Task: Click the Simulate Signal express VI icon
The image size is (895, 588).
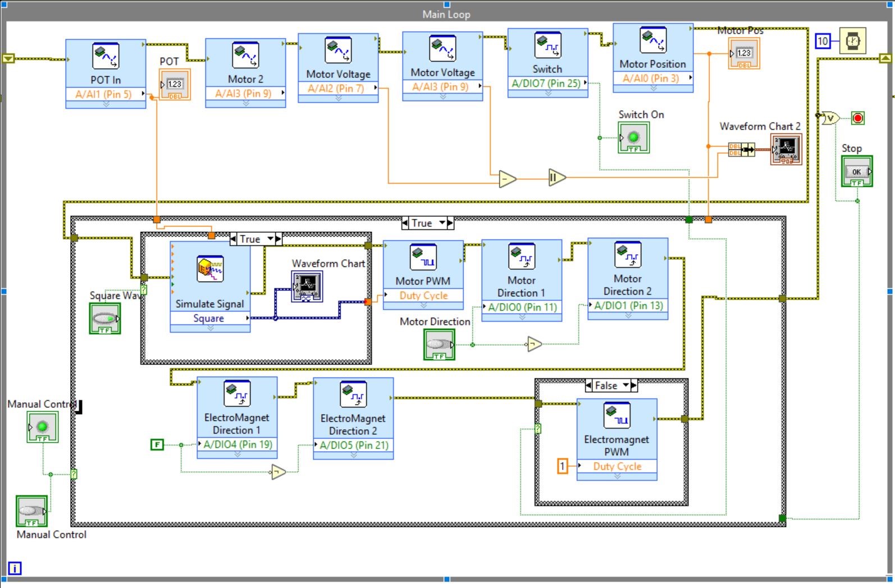Action: pyautogui.click(x=210, y=270)
